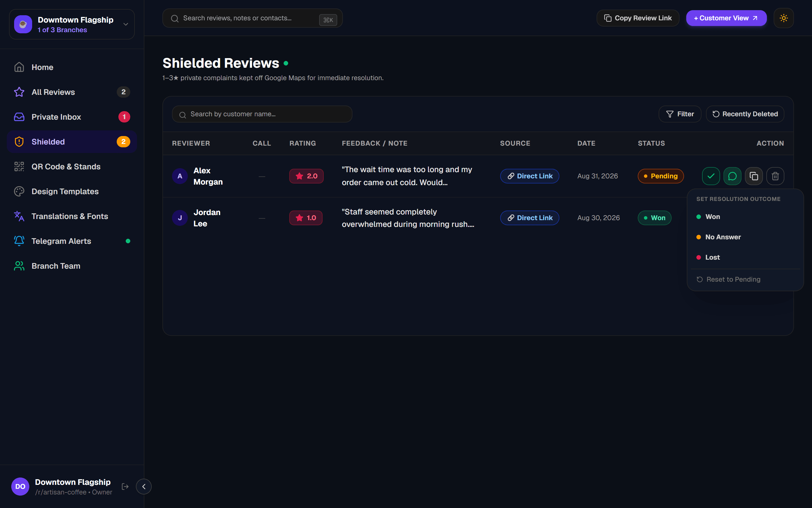Screen dimensions: 812x508
Task: Open Customer View
Action: point(726,18)
